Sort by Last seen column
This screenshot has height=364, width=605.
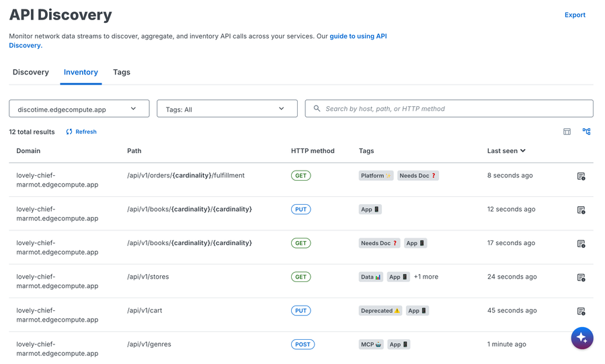click(x=506, y=151)
